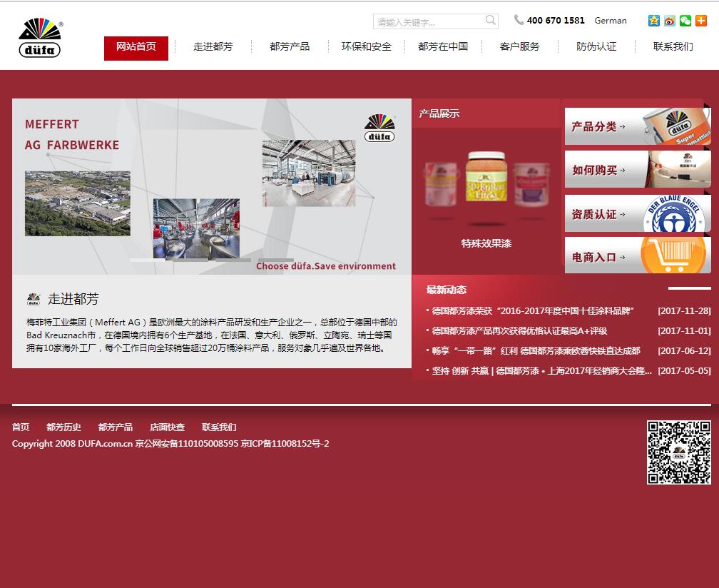Click the footer 店面快查 link
Image resolution: width=719 pixels, height=588 pixels.
168,427
